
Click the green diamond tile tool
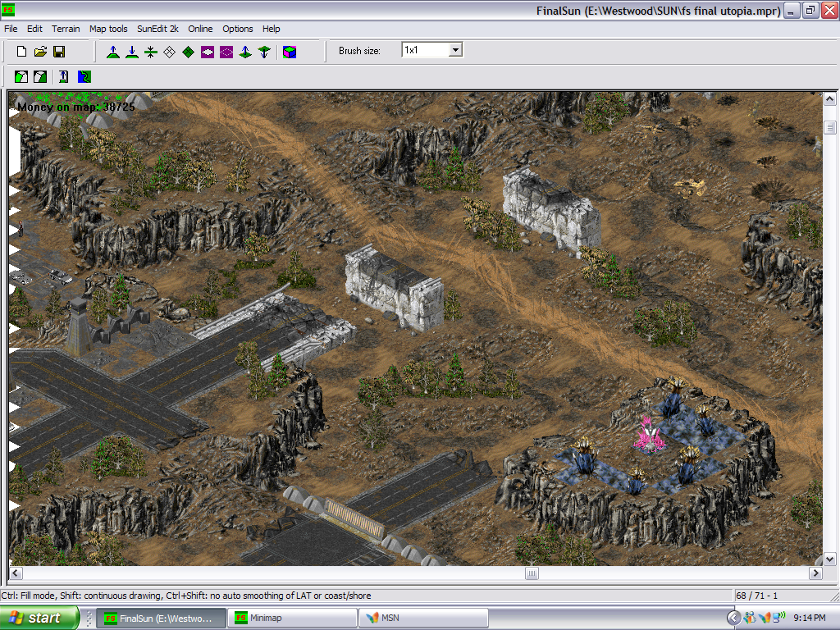[x=188, y=52]
